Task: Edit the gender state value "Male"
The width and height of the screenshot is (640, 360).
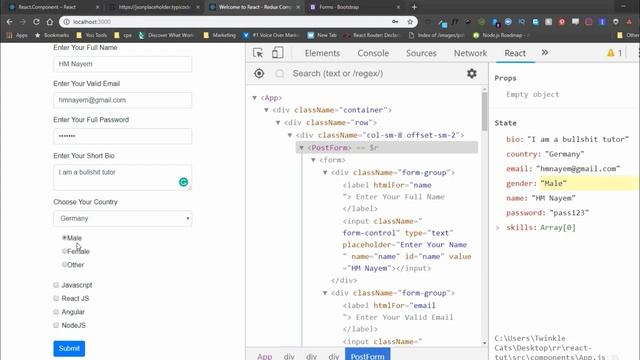Action: pyautogui.click(x=553, y=184)
